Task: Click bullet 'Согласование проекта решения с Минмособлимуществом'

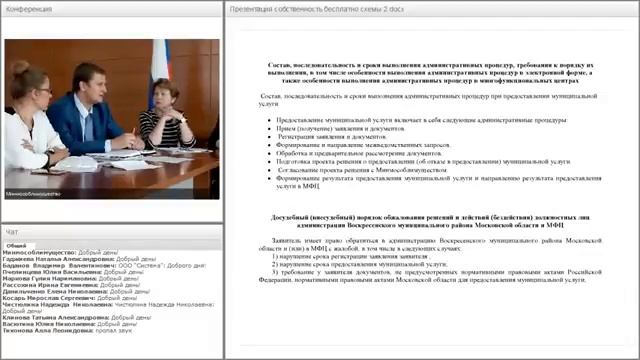Action: pyautogui.click(x=362, y=170)
